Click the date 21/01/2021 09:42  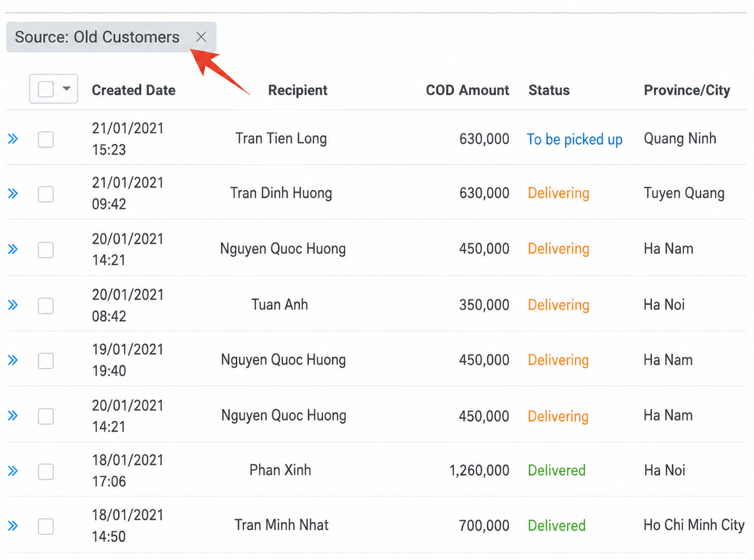127,193
